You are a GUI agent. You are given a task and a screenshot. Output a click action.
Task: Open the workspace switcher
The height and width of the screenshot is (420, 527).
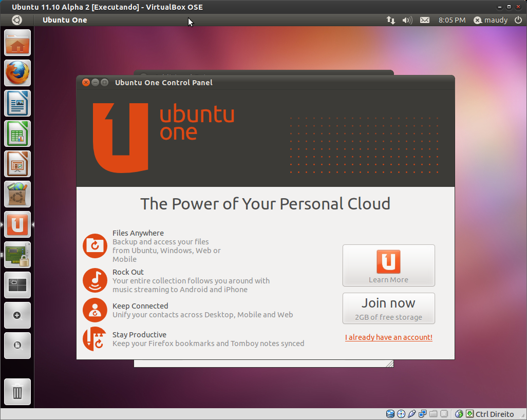[17, 285]
